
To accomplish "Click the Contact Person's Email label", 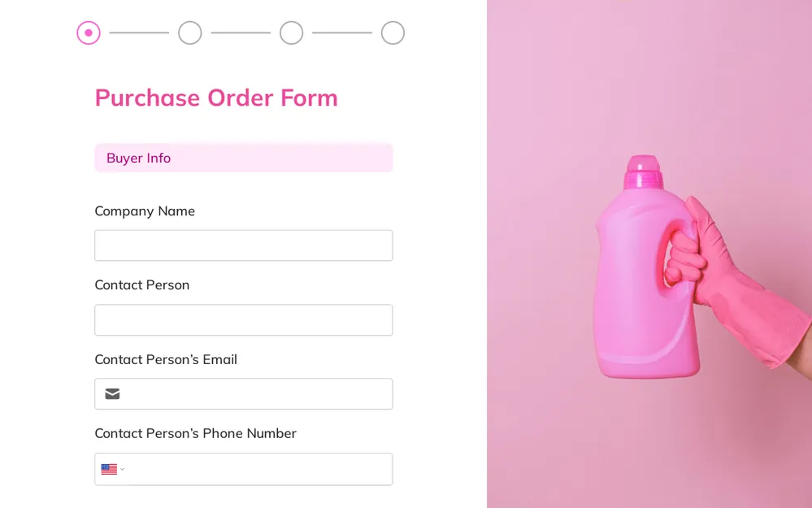I will click(x=166, y=359).
